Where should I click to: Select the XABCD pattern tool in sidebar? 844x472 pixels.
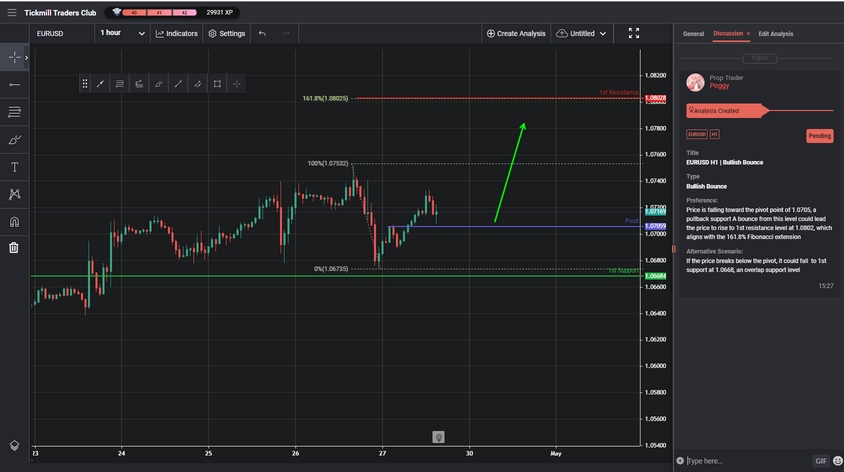pyautogui.click(x=15, y=194)
